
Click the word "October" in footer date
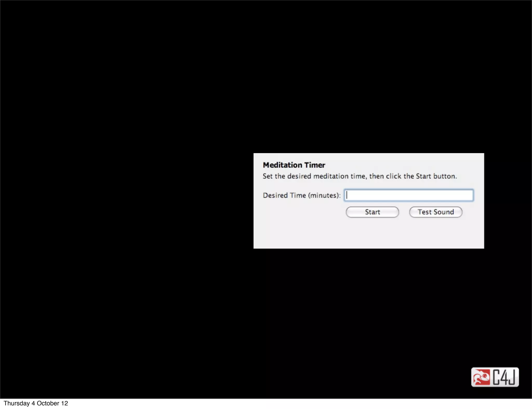click(x=48, y=403)
